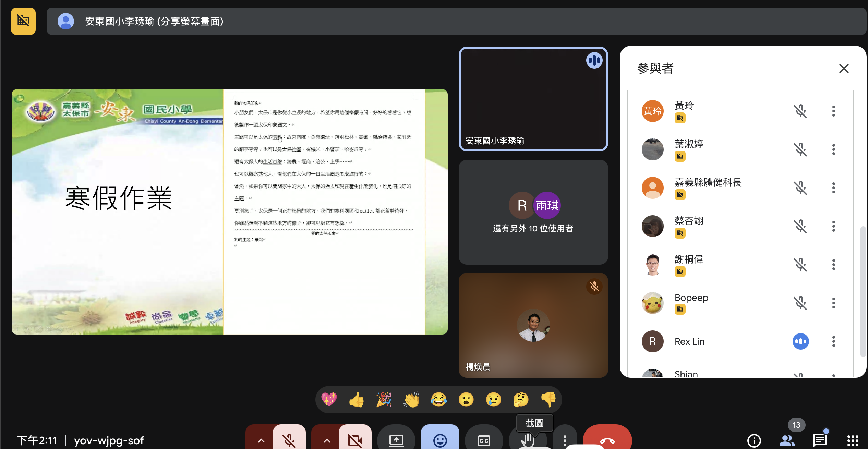
Task: Expand audio settings chevron beside microphone
Action: click(261, 440)
